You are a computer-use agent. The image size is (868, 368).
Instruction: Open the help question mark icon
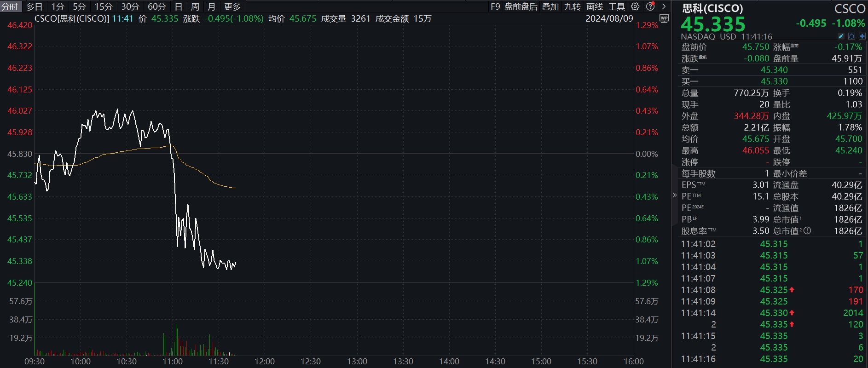(650, 6)
